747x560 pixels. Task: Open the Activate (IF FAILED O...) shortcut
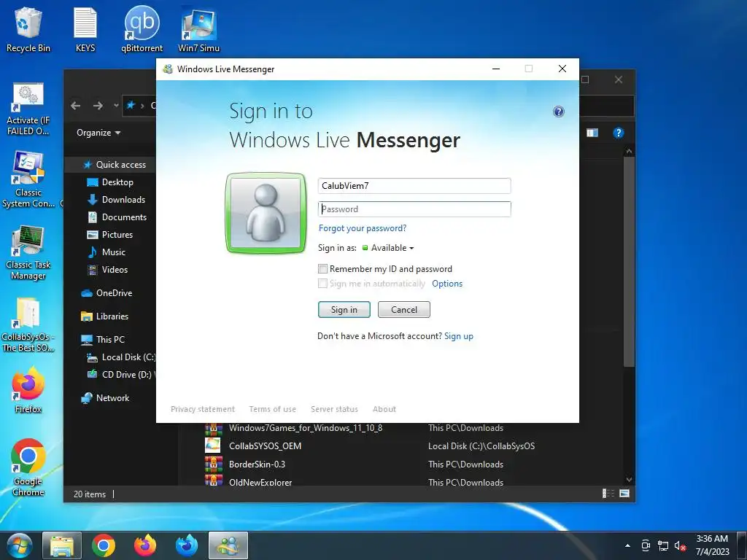[28, 109]
